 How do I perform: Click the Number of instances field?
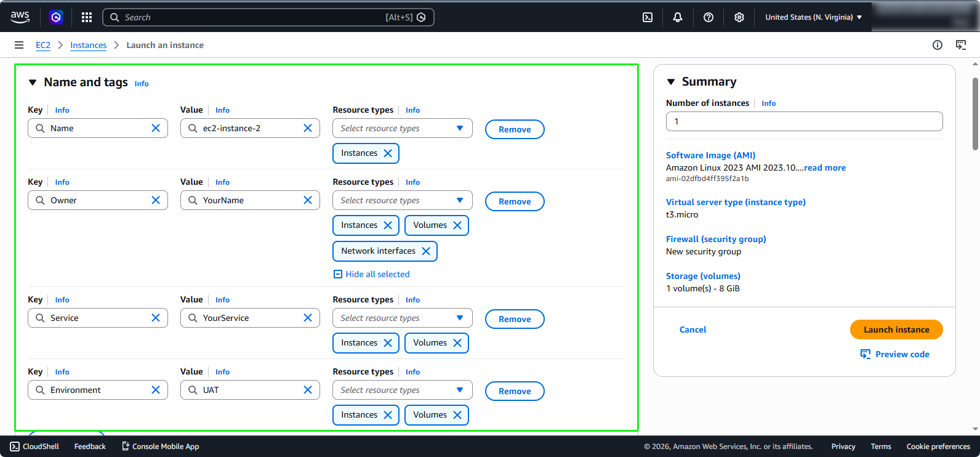805,121
